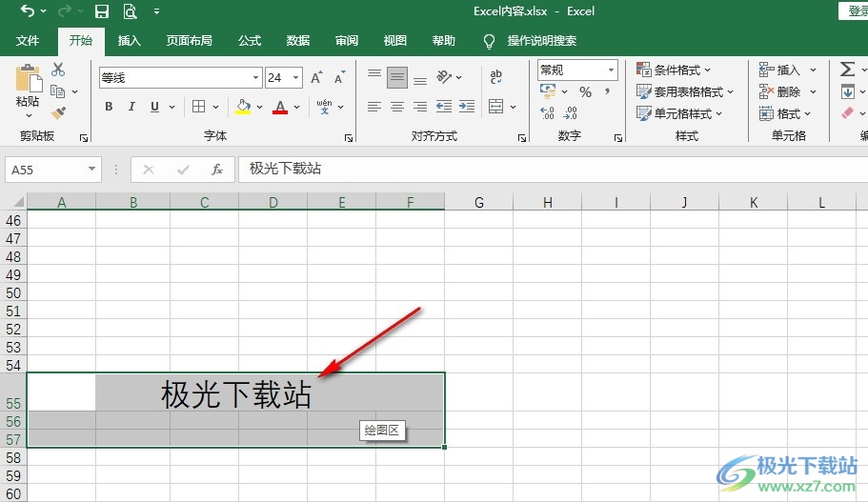Click the 格式 cells button
868x502 pixels.
coord(784,114)
